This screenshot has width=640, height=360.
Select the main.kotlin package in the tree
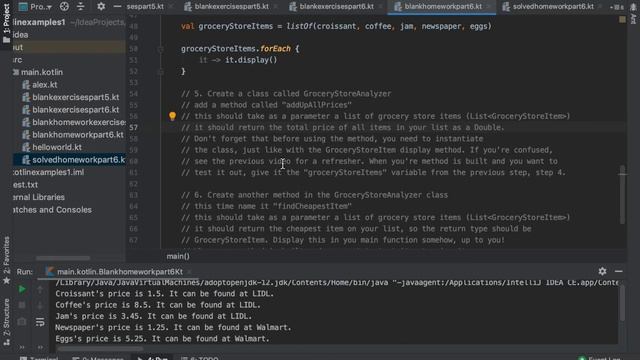(x=42, y=72)
